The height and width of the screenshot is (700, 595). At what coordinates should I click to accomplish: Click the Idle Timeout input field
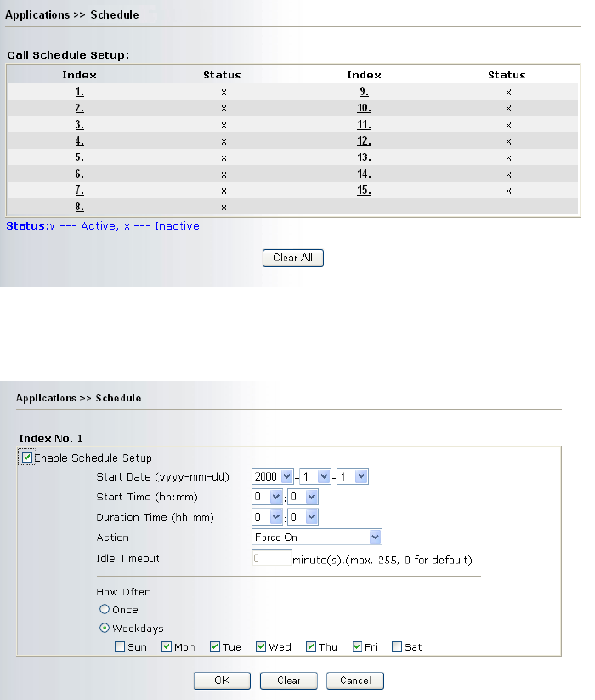pos(271,560)
